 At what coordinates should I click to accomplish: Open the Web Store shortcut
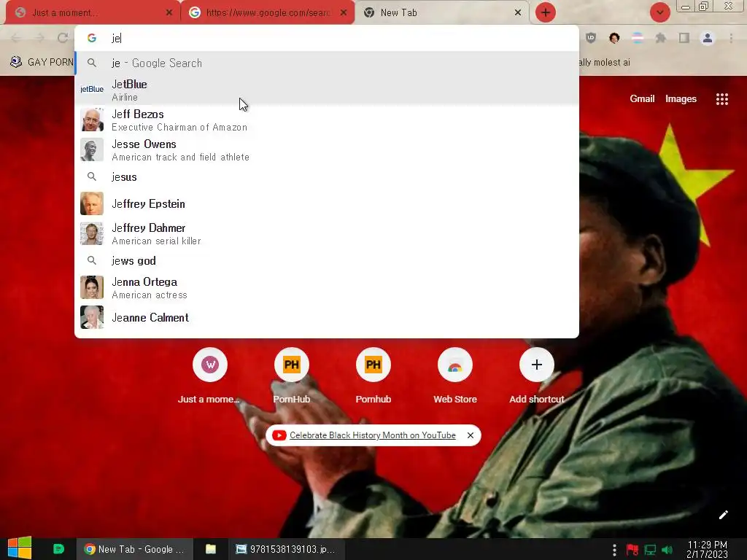point(455,376)
